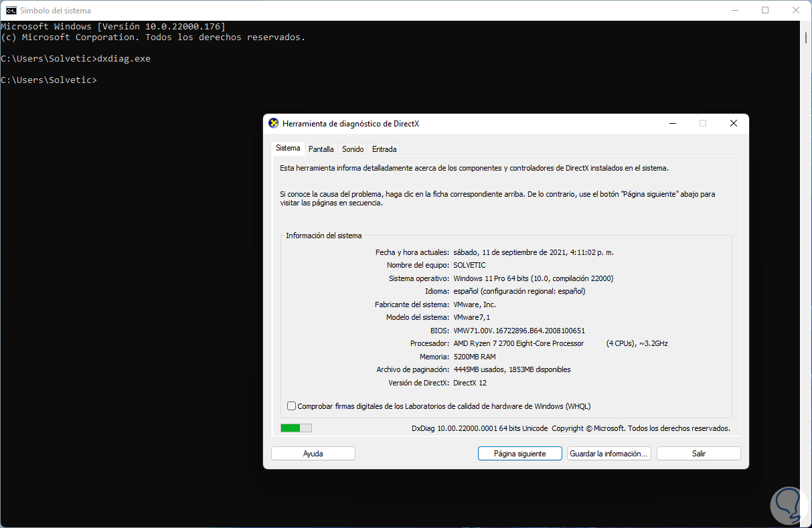Click the 'SOLVETIC' computer name value
The height and width of the screenshot is (528, 812).
click(469, 265)
